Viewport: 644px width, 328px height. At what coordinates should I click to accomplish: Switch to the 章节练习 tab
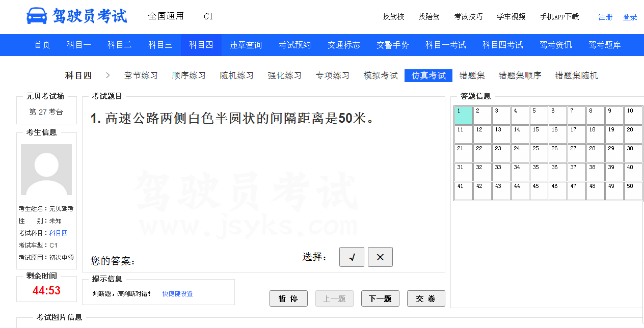[x=141, y=75]
